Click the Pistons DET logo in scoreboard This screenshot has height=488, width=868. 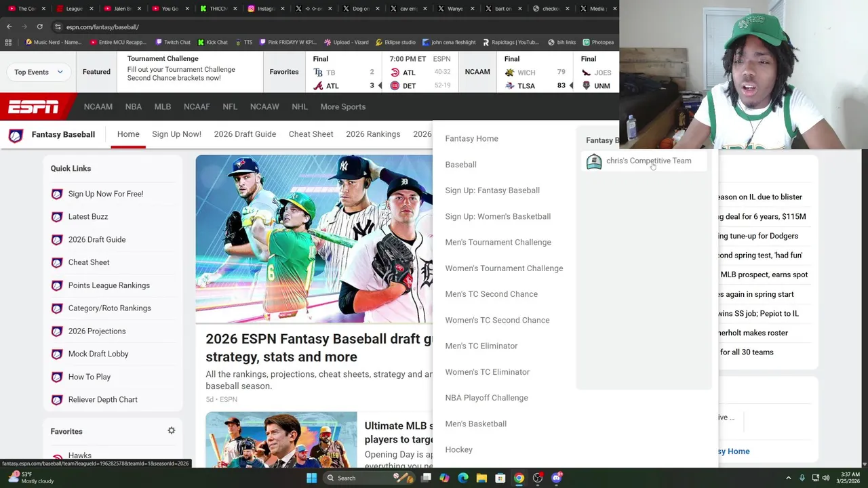tap(395, 86)
